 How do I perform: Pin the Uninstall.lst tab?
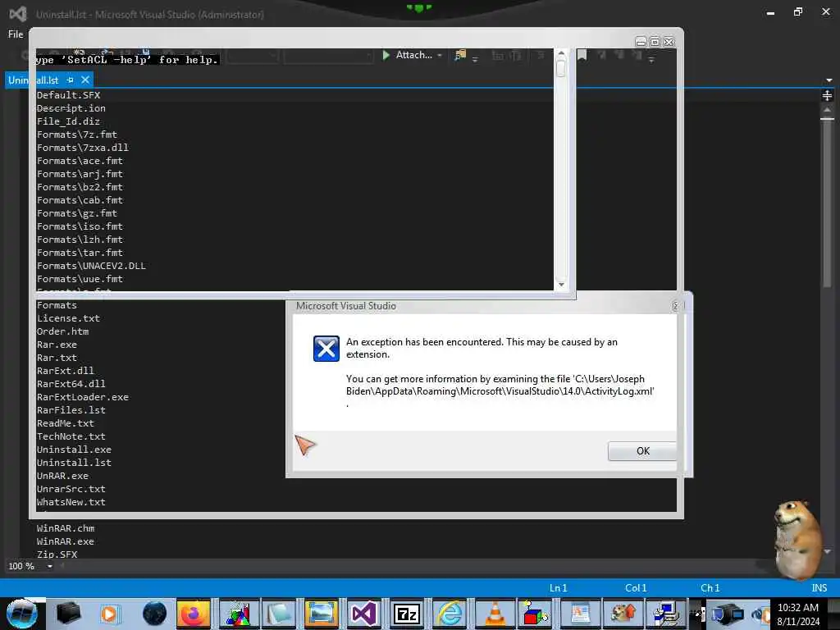[71, 80]
